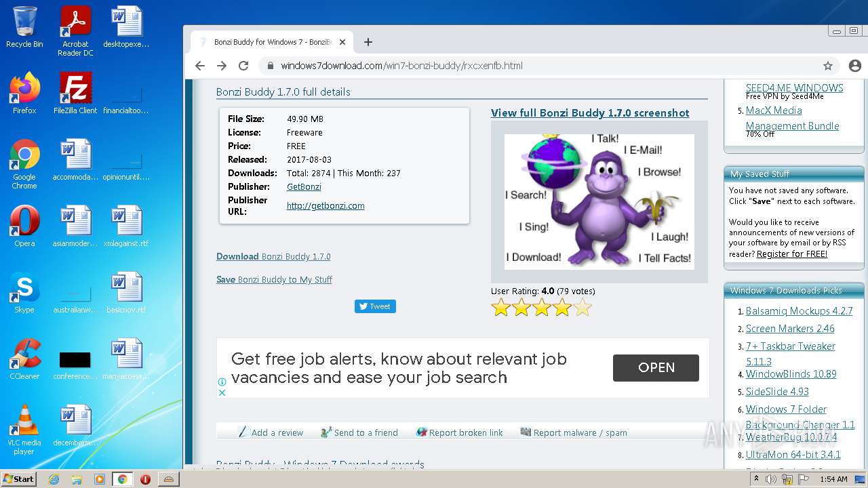Open a new browser tab
This screenshot has width=868, height=488.
pos(368,42)
